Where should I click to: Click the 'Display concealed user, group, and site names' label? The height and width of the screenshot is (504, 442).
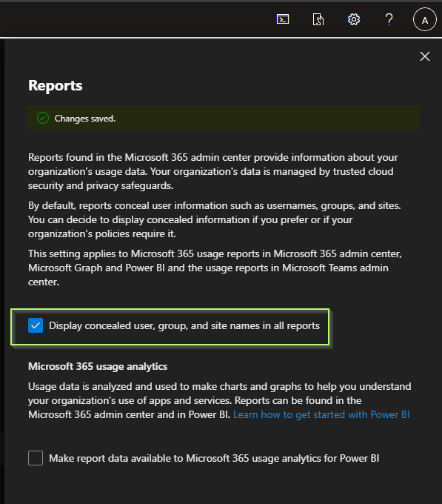[x=184, y=325]
